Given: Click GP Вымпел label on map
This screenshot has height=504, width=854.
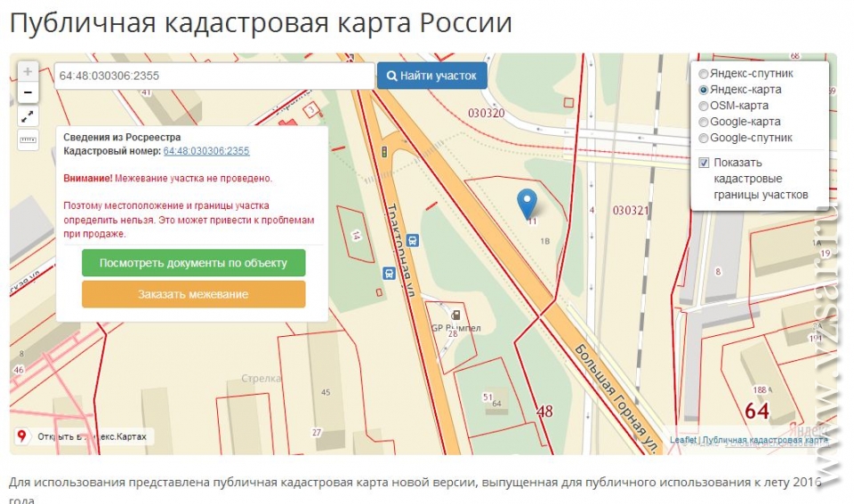Looking at the screenshot, I should [x=455, y=328].
